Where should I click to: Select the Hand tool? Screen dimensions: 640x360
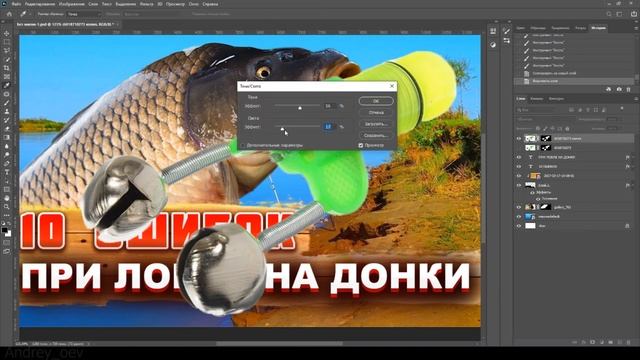pos(7,198)
